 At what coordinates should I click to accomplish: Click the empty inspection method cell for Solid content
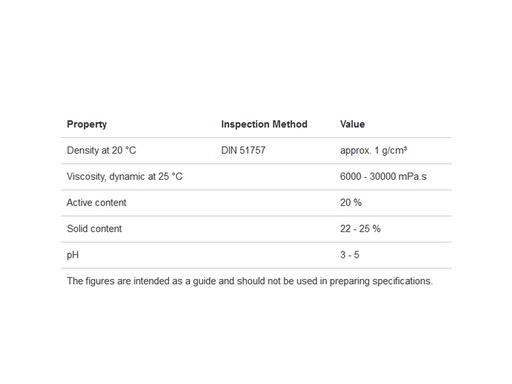[x=275, y=229]
